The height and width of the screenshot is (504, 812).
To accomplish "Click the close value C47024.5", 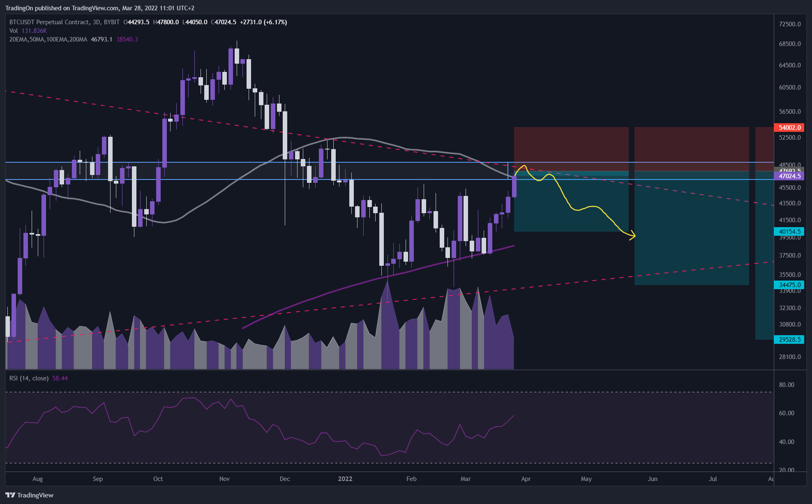I will [x=224, y=22].
